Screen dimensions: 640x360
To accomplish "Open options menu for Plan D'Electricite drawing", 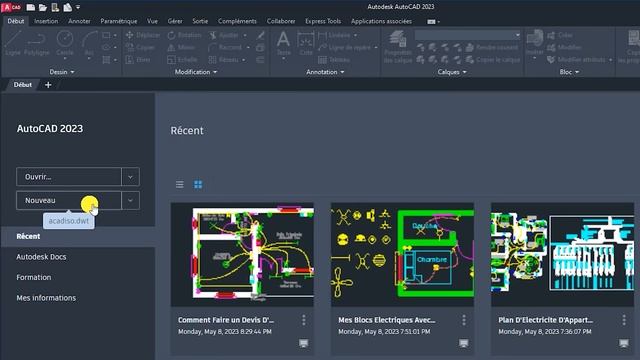I will (624, 320).
